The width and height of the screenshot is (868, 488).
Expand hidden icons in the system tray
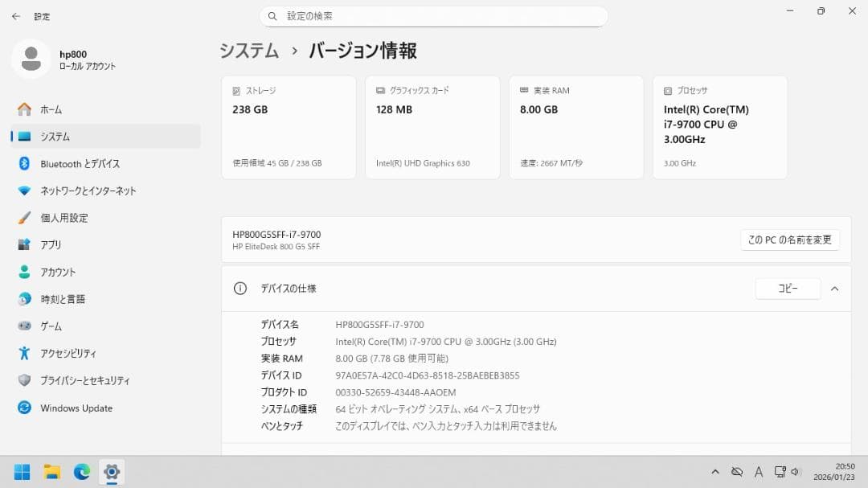click(715, 472)
